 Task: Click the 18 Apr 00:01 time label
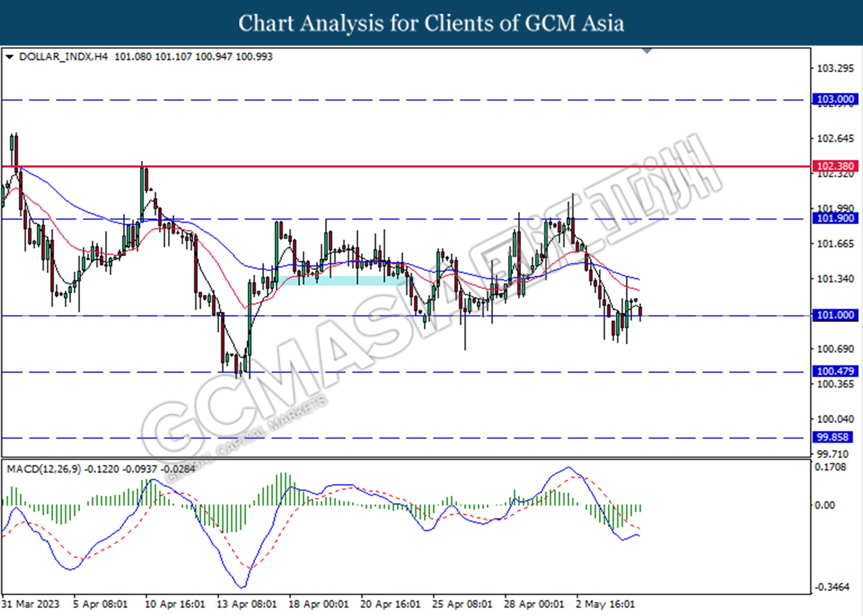click(318, 604)
